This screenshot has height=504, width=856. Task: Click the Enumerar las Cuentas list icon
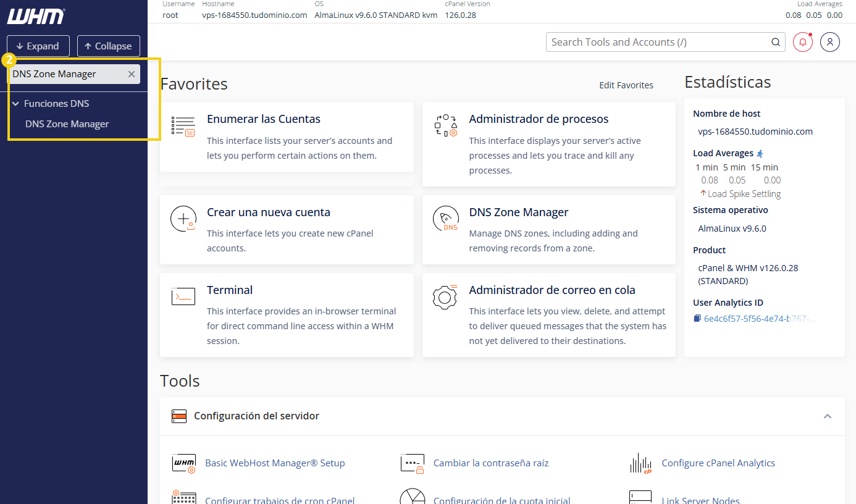click(x=183, y=126)
